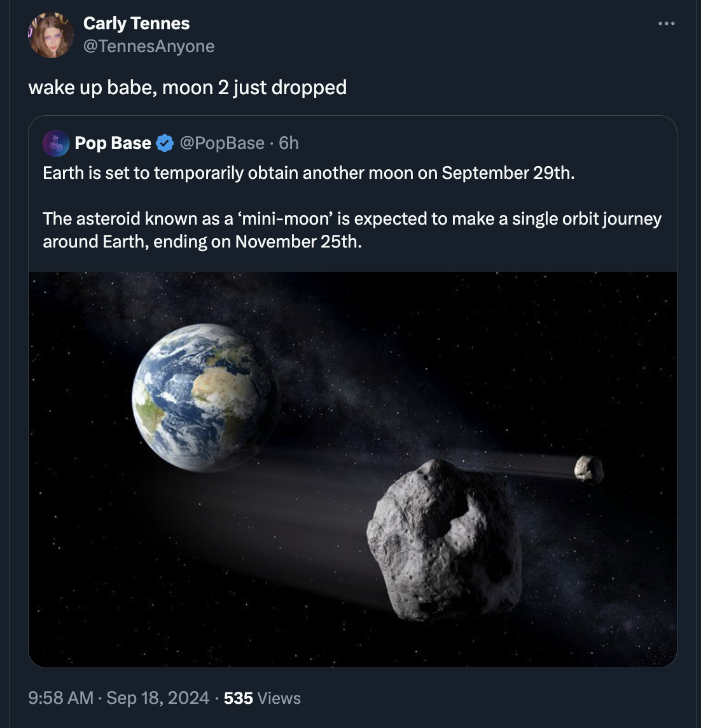The height and width of the screenshot is (728, 701).
Task: Click the Pop Base profile avatar
Action: point(56,143)
